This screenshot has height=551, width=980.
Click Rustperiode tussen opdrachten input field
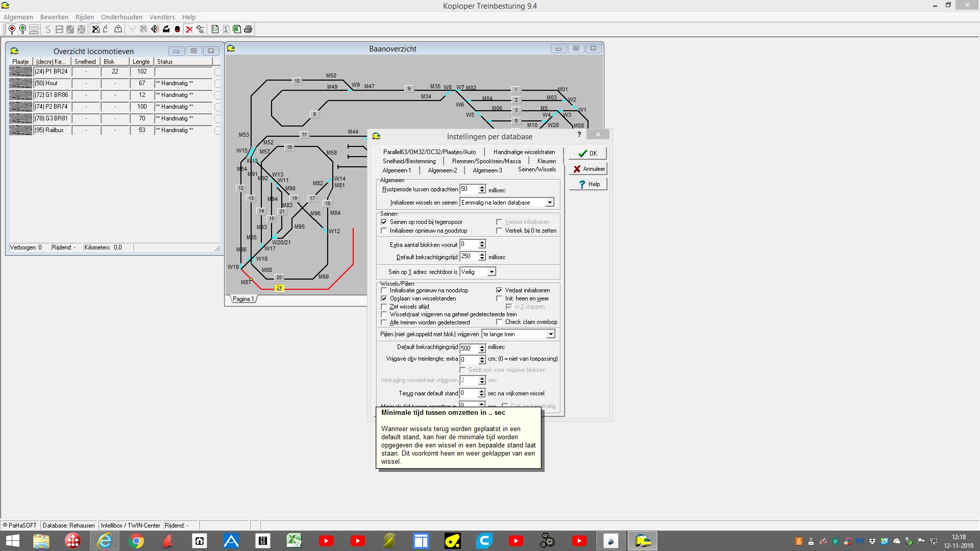coord(469,189)
